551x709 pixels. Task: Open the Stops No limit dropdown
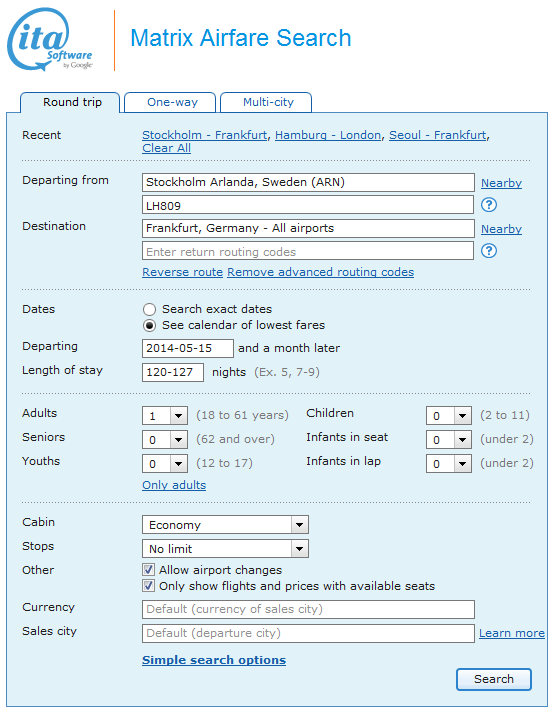225,549
